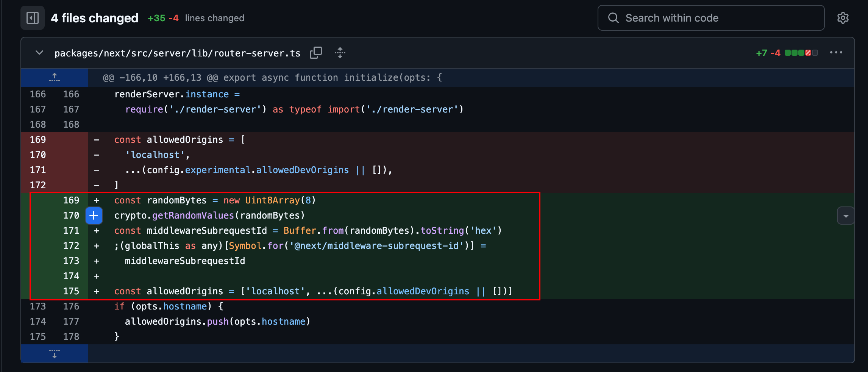Expand hidden lines above the hunk
868x372 pixels.
(x=55, y=78)
